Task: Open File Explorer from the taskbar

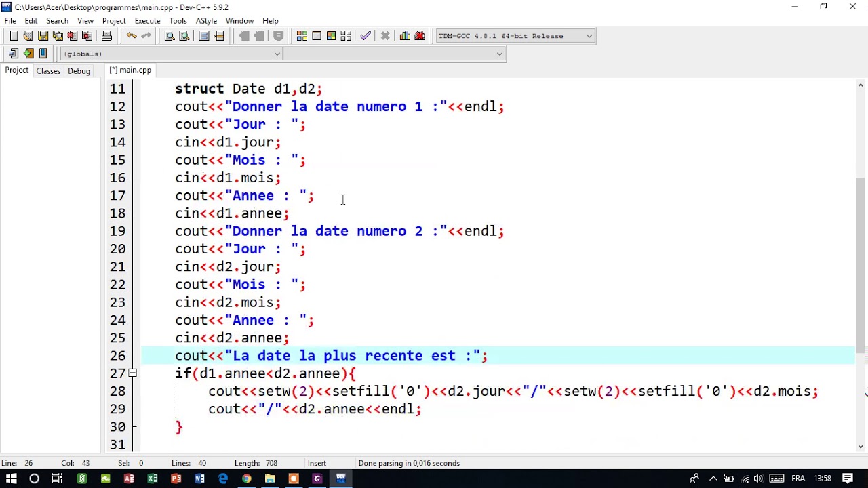Action: pyautogui.click(x=270, y=479)
